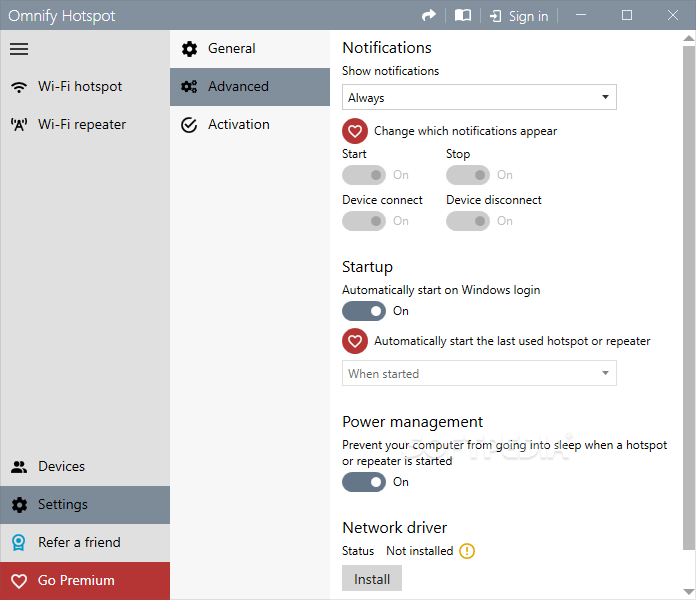Click the people icon next to Devices
696x600 pixels.
pos(19,467)
